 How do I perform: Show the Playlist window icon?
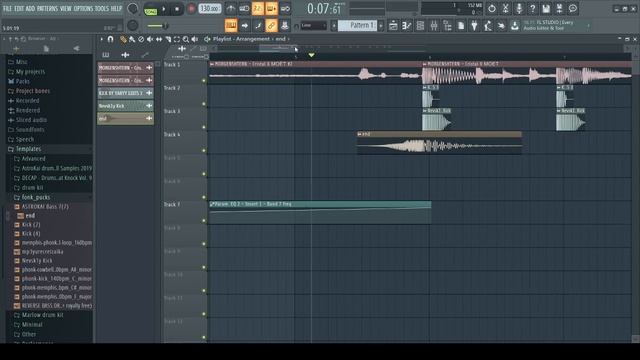point(393,26)
